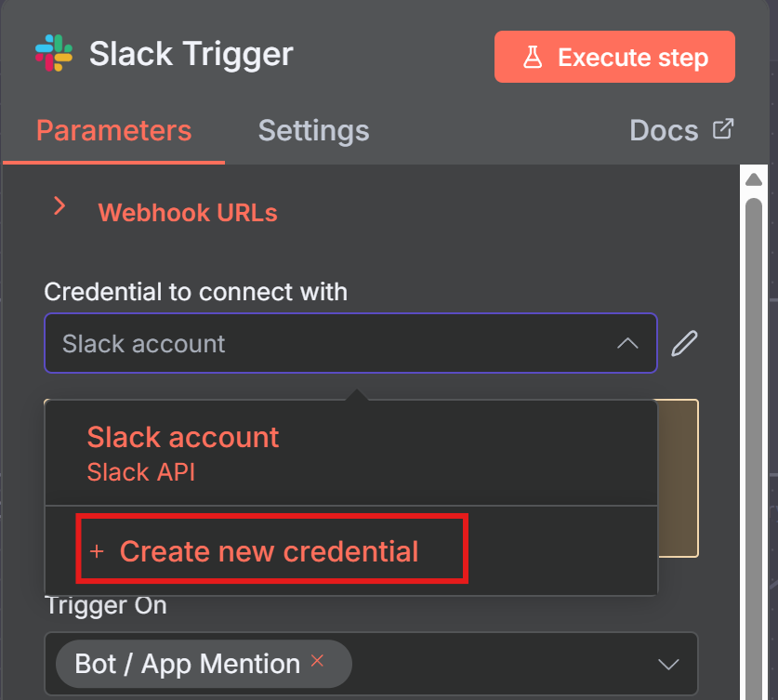Screen dimensions: 778x700
Task: Switch to the Parameters tab
Action: tap(113, 130)
